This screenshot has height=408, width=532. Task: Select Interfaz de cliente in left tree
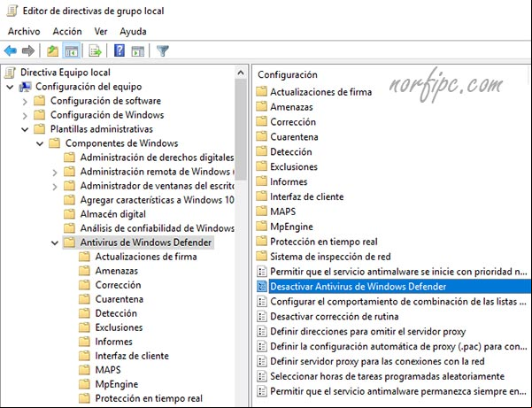tap(132, 356)
